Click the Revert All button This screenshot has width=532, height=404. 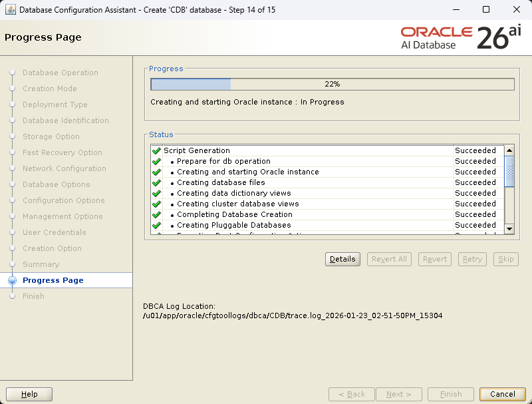pyautogui.click(x=389, y=259)
